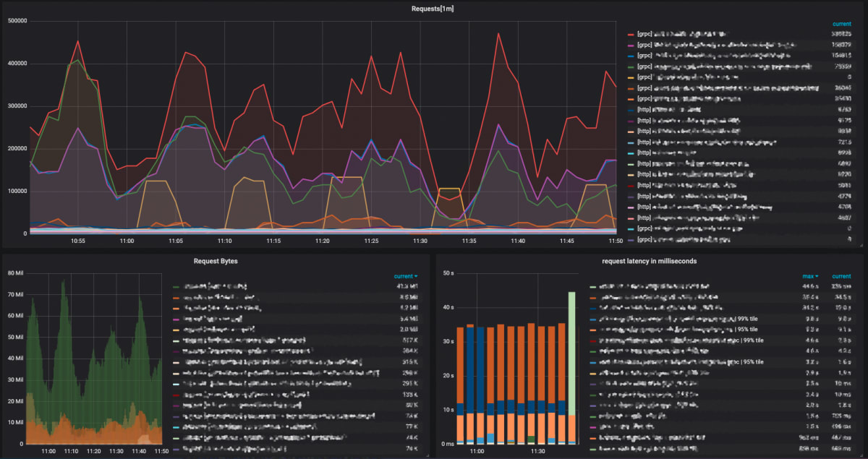Image resolution: width=868 pixels, height=459 pixels.
Task: Sort Requests legend by its current column
Action: (841, 24)
